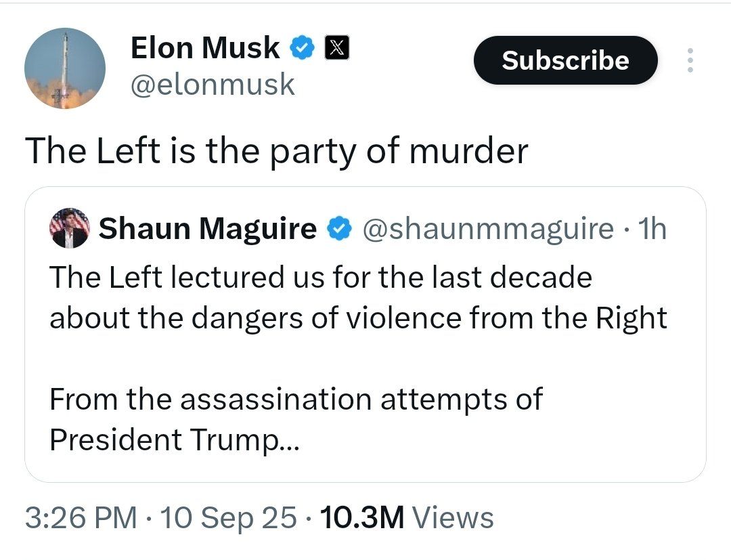Open the three-dot more options menu
Viewport: 731px width, 560px height.
[x=690, y=60]
